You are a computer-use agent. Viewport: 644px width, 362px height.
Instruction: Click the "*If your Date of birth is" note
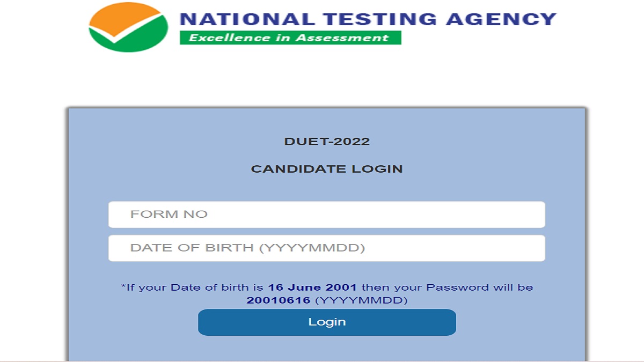193,287
